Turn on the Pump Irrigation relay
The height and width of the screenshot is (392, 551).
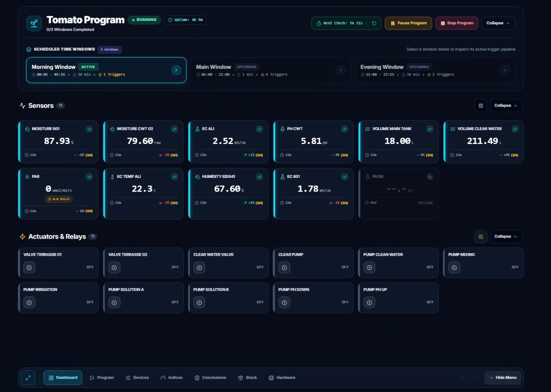point(29,302)
